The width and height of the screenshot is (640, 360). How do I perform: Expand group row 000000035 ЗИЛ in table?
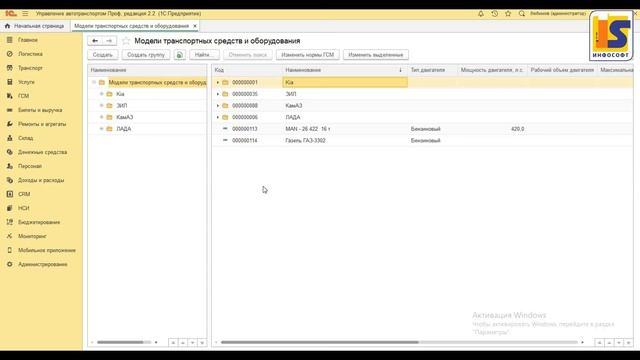[x=218, y=94]
